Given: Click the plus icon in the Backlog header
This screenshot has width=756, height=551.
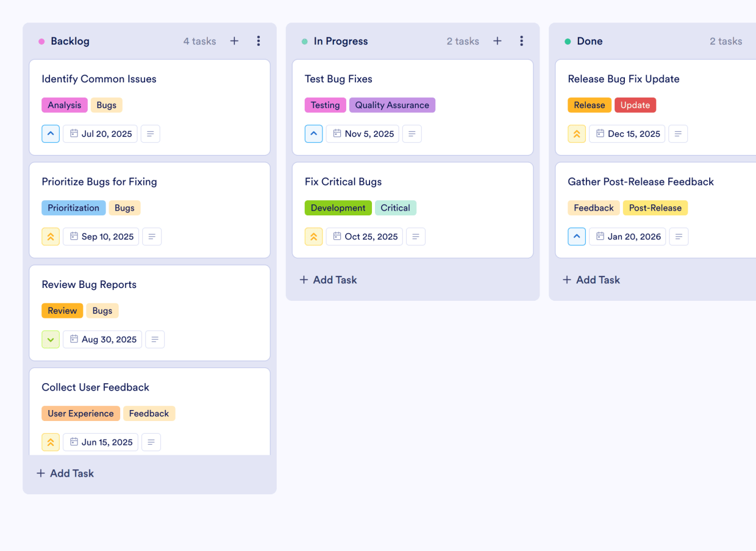Looking at the screenshot, I should click(234, 41).
